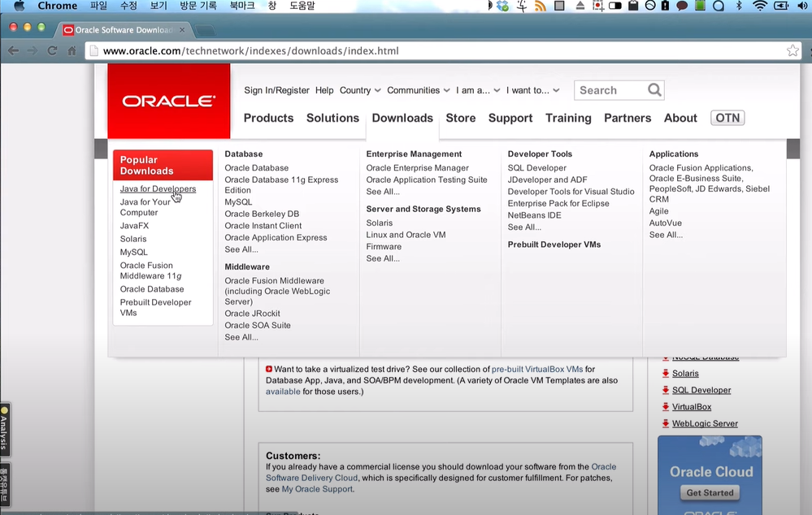Open Linux and Oracle VM
Viewport: 812px width, 515px height.
tap(406, 235)
